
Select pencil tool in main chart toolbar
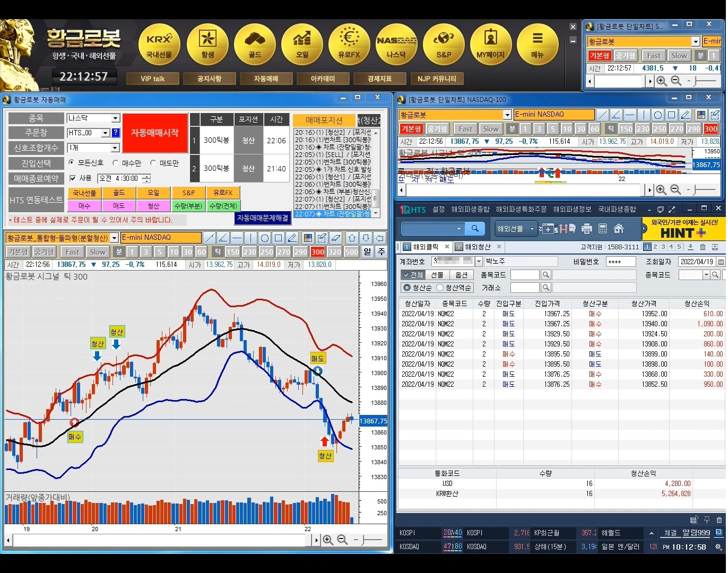tap(292, 238)
